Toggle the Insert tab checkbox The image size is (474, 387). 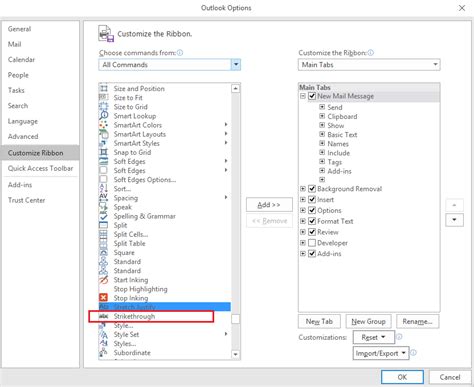312,199
